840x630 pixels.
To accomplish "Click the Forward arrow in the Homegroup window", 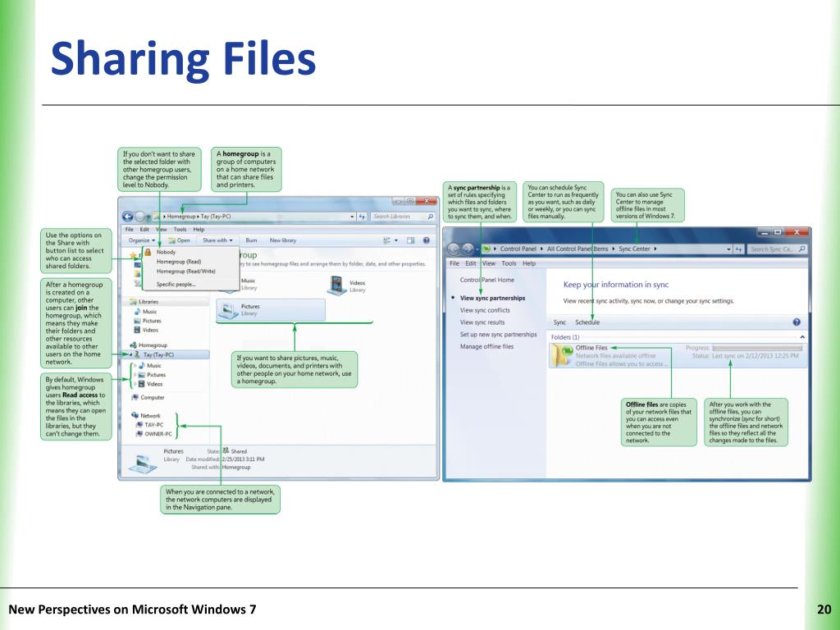I will click(139, 217).
